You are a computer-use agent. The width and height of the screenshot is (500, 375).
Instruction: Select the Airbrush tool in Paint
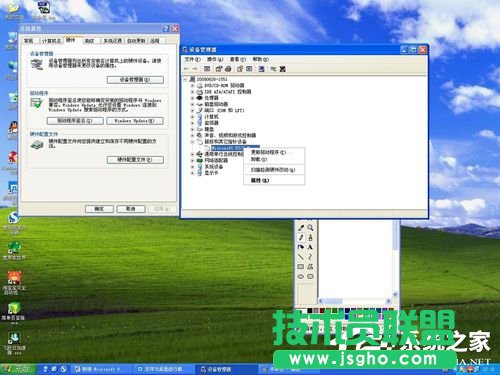301,247
